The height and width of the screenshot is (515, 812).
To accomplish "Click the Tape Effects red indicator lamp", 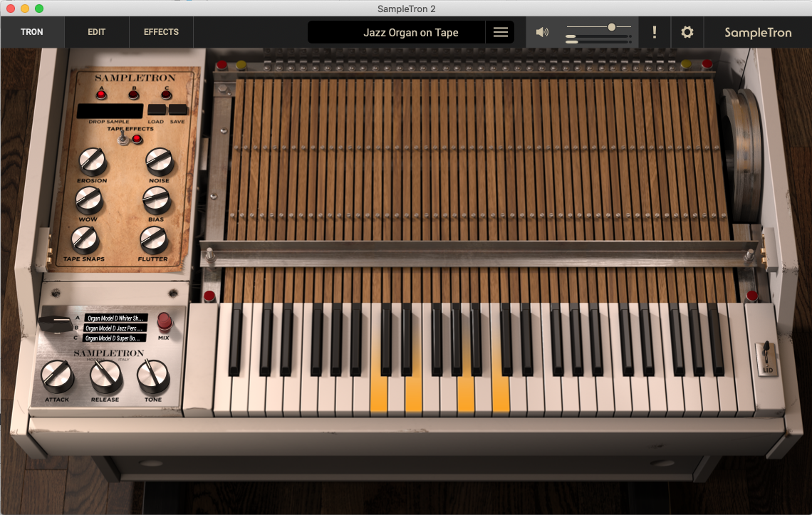I will click(137, 138).
